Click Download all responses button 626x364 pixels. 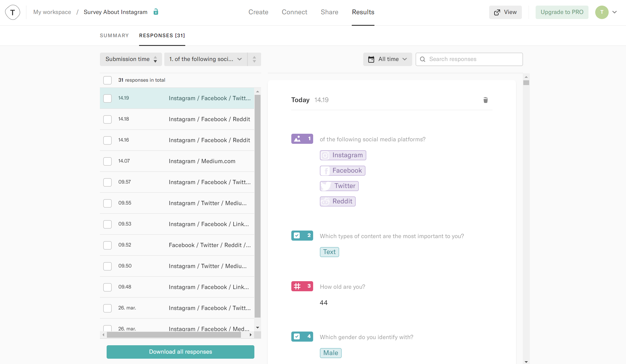click(180, 352)
